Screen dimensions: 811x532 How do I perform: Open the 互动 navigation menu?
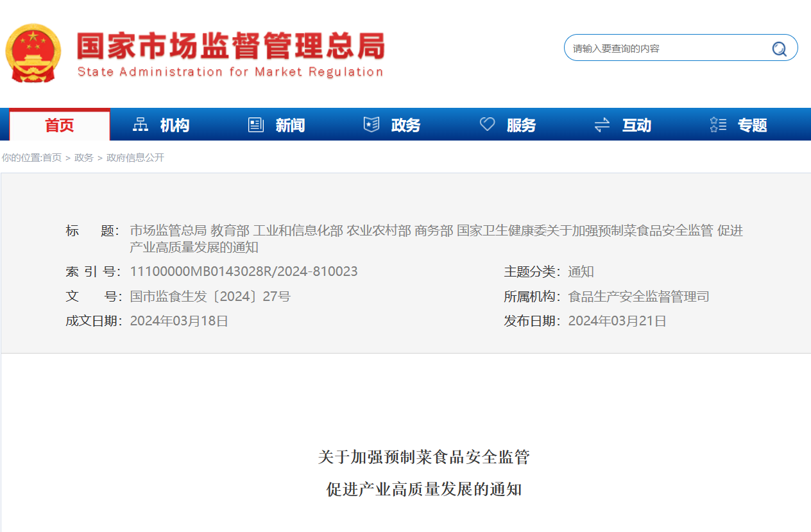click(636, 125)
